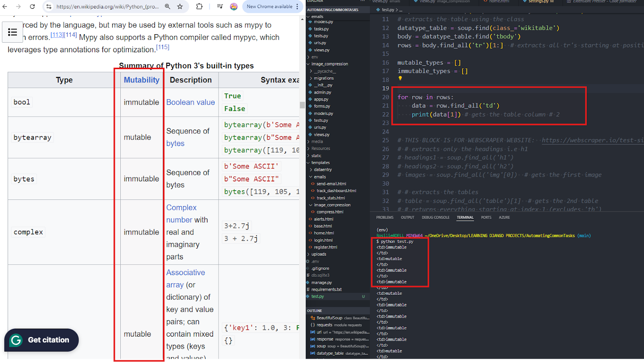Open admin.py in explorer
The width and height of the screenshot is (644, 362).
tap(322, 92)
